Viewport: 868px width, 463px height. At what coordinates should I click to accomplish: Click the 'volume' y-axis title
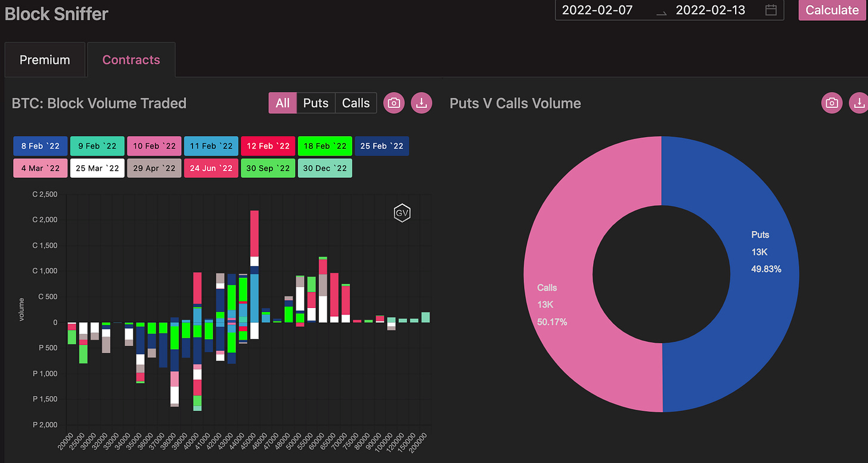[x=21, y=309]
